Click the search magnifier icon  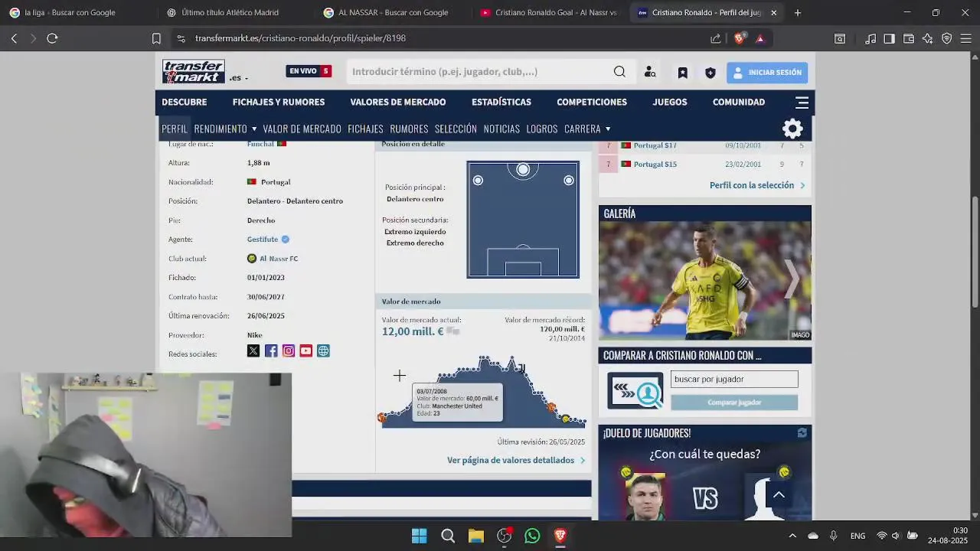coord(619,72)
